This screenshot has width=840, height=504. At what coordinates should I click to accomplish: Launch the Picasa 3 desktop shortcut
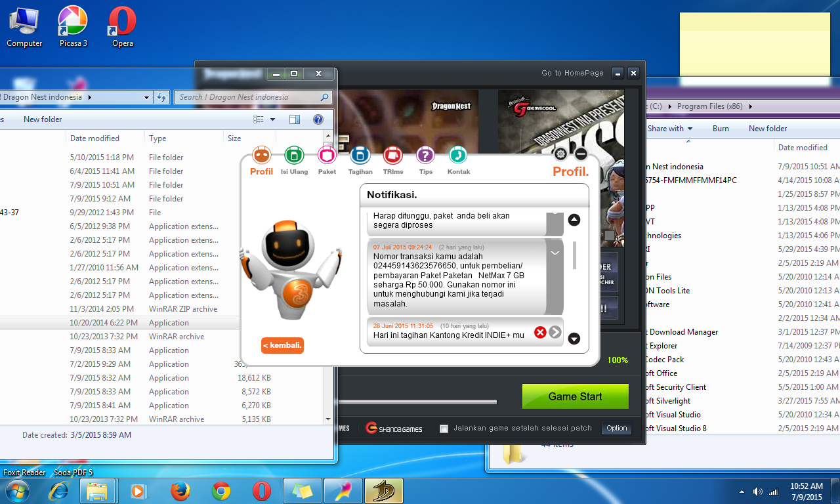73,27
